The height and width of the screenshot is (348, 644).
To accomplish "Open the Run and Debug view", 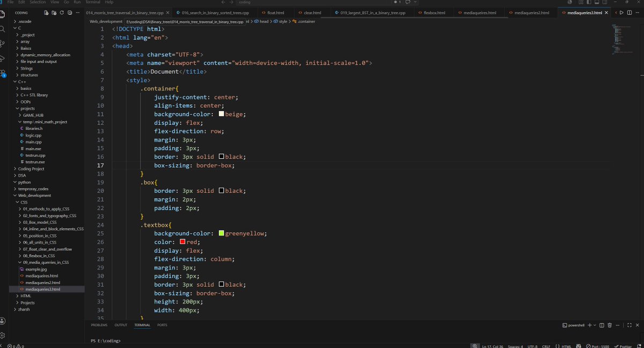I will click(x=3, y=58).
